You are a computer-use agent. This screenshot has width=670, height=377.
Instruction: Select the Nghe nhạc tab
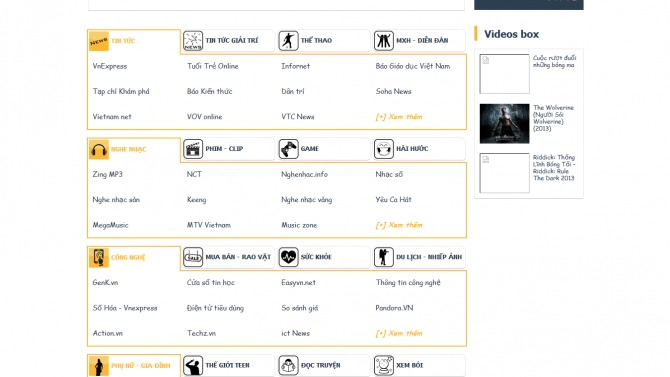point(134,149)
